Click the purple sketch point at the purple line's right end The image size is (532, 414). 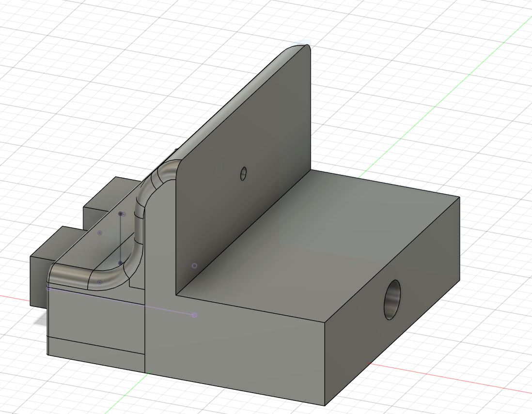click(194, 315)
